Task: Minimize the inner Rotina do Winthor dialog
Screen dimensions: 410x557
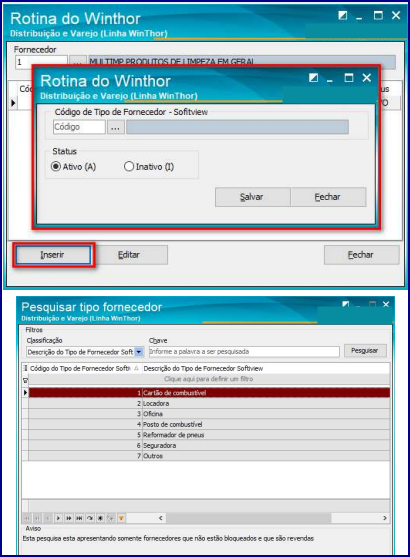Action: tap(330, 80)
